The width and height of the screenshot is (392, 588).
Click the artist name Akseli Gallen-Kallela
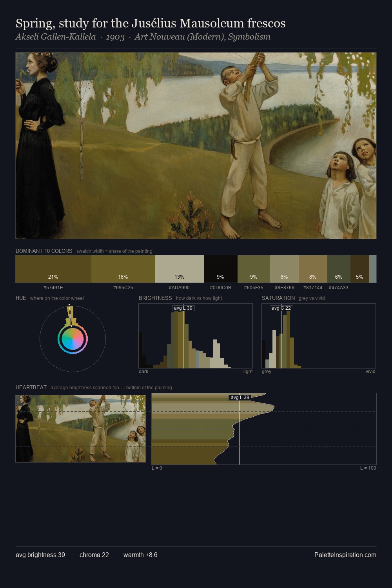point(56,37)
